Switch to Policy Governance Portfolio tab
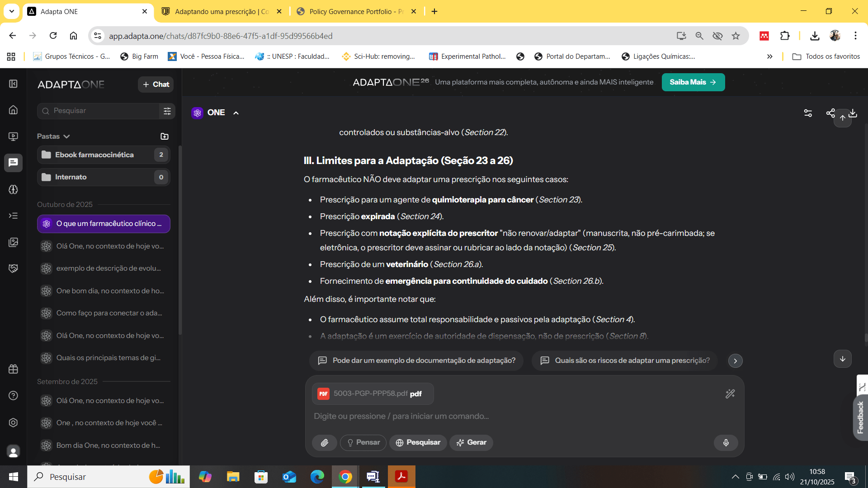The width and height of the screenshot is (868, 488). [355, 12]
